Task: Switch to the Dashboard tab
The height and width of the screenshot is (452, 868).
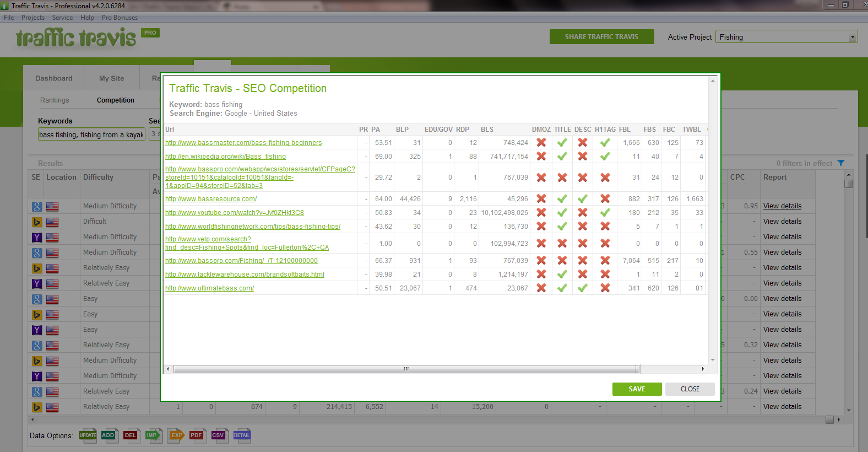Action: pyautogui.click(x=53, y=78)
